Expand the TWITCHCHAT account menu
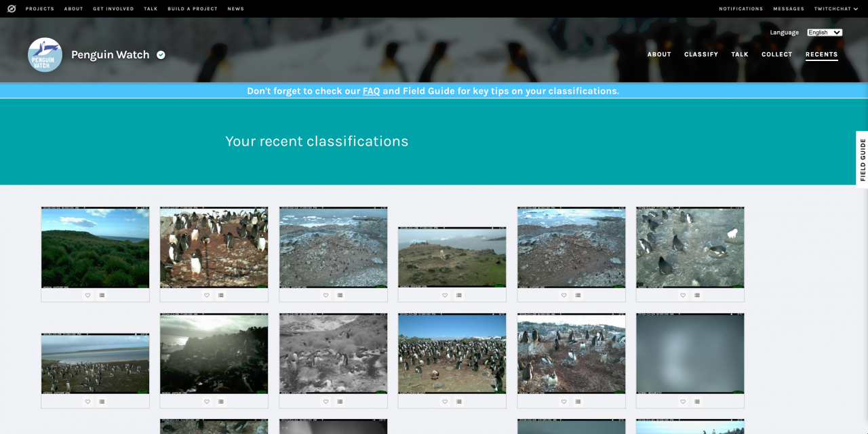 coord(836,9)
